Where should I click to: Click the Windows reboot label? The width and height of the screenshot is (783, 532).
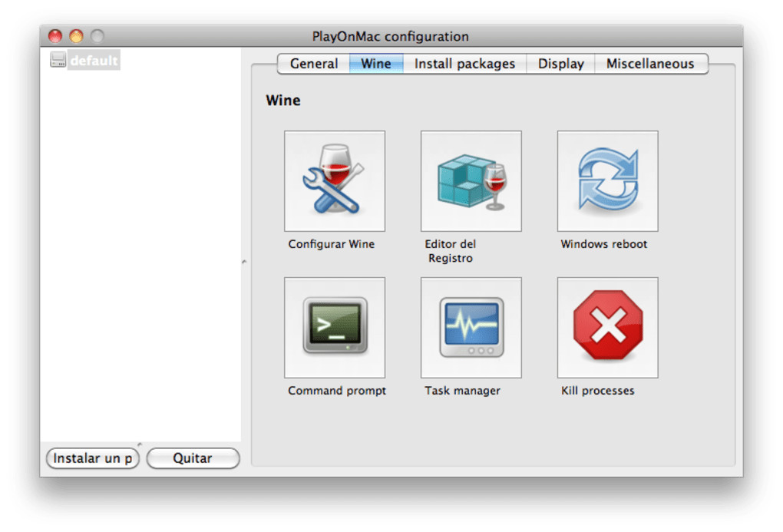603,244
